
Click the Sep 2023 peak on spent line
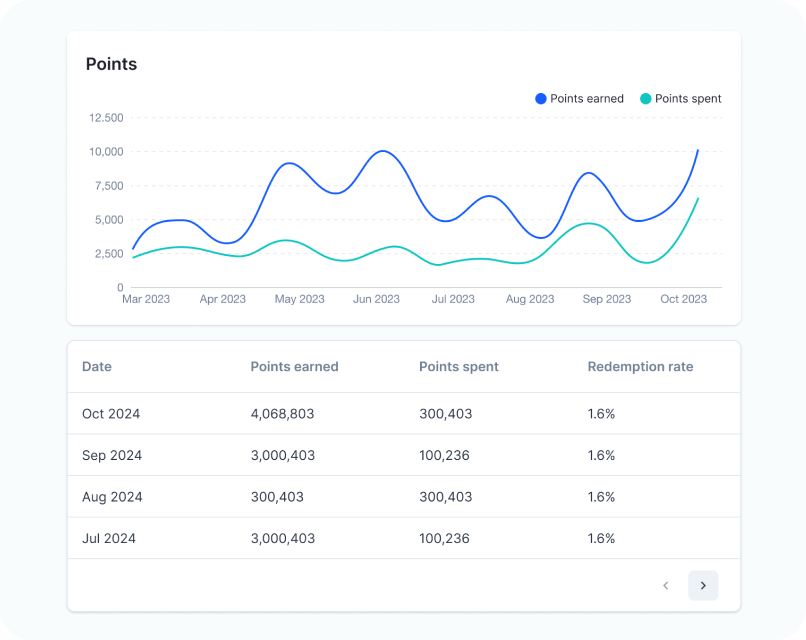click(x=589, y=223)
